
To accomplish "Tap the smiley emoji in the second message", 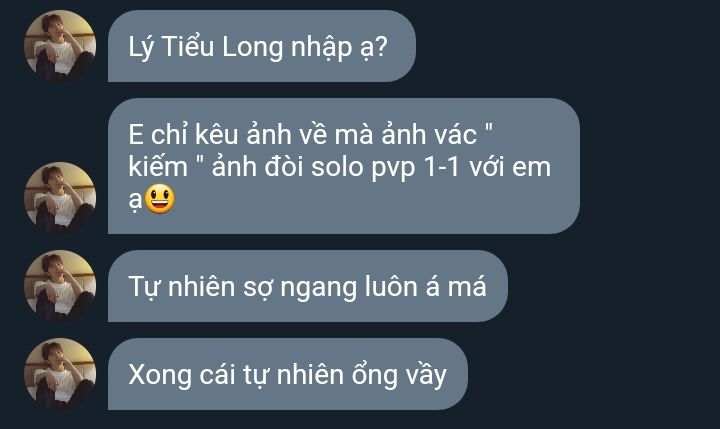I will point(159,199).
